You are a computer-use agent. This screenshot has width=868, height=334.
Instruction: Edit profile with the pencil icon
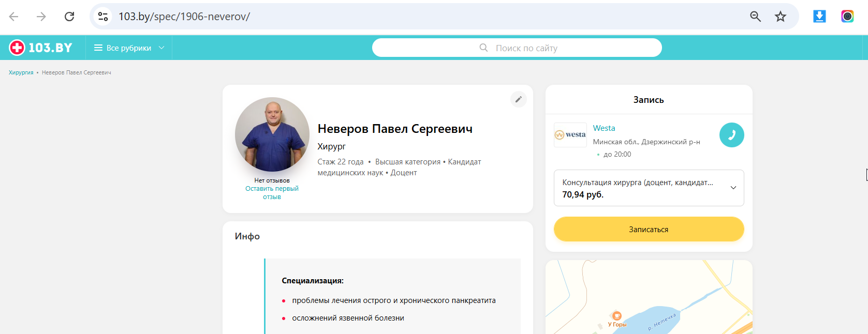pyautogui.click(x=519, y=99)
